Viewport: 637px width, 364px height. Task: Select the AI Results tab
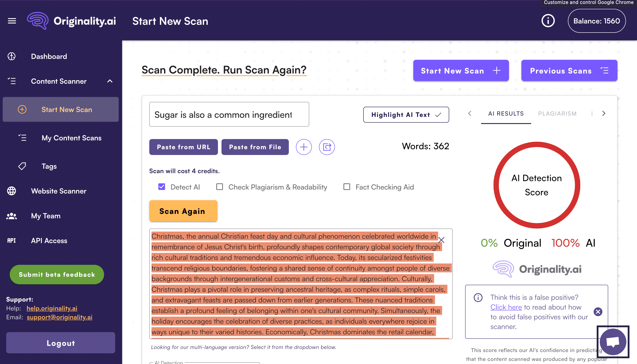pyautogui.click(x=506, y=114)
